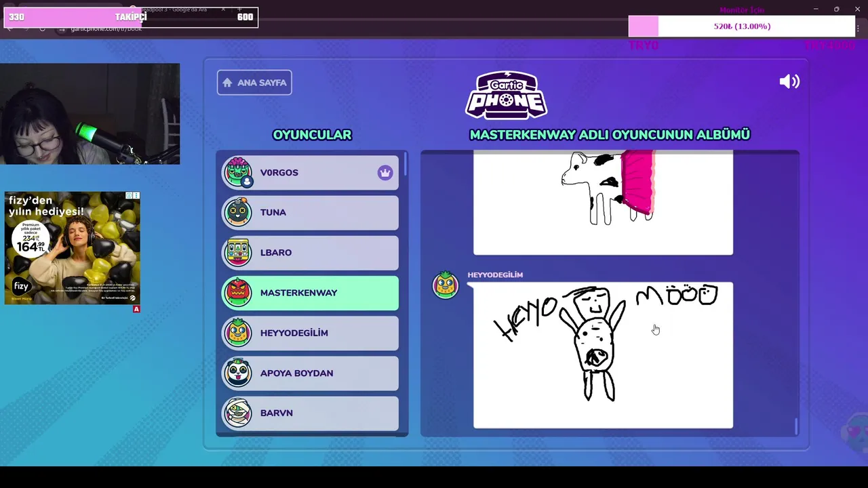Select player HEYYODEGİLİM in the list
This screenshot has height=488, width=868.
(x=311, y=333)
